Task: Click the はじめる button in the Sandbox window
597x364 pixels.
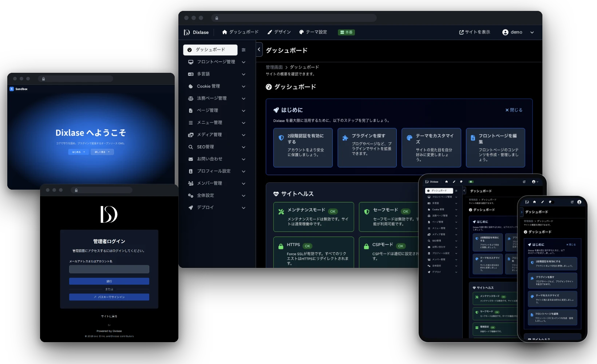Action: (x=78, y=152)
